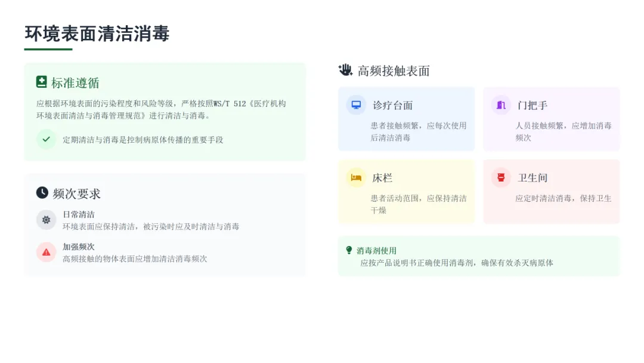Viewport: 644px width, 363px height.
Task: Click the clock icon next to 频次要求
Action: click(x=42, y=192)
